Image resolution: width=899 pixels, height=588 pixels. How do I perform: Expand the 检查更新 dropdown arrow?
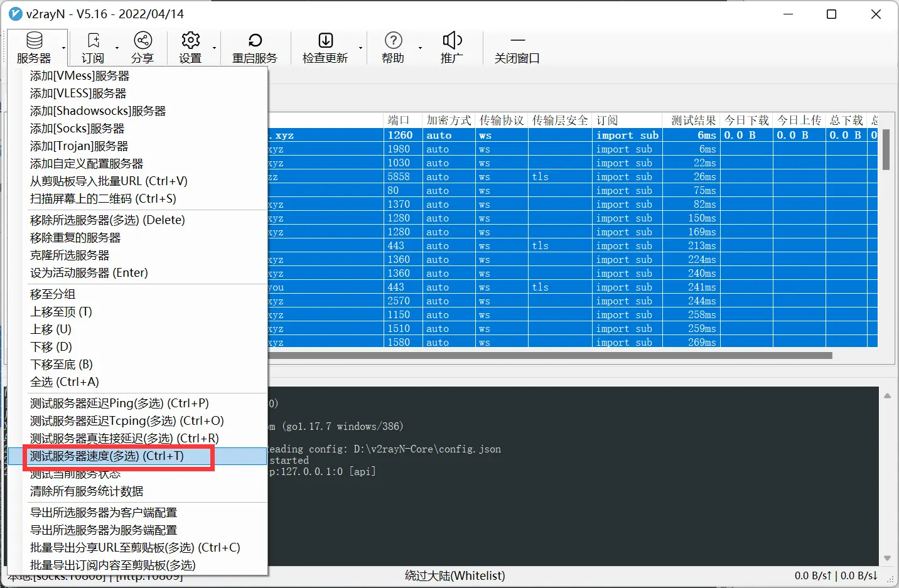(x=360, y=48)
